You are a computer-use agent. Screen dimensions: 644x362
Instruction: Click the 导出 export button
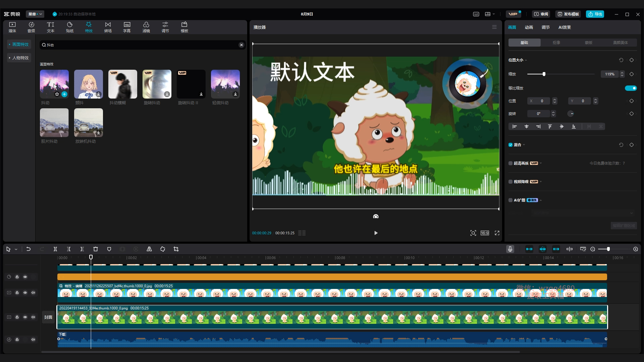coord(595,14)
